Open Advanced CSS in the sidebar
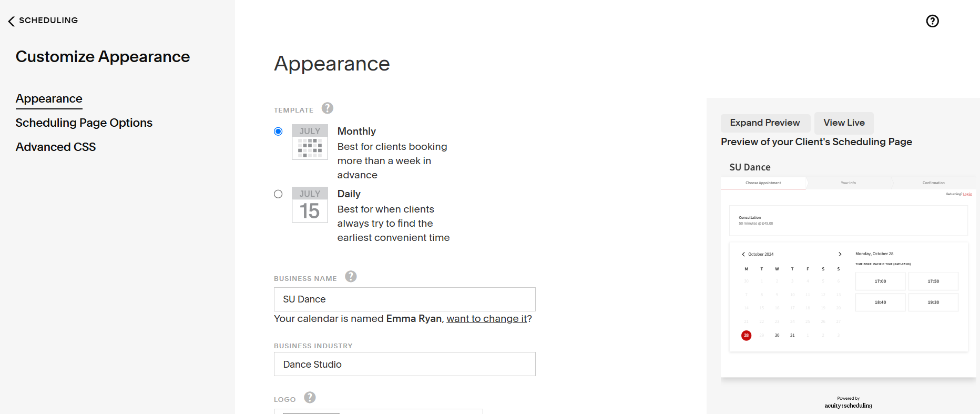The height and width of the screenshot is (414, 980). tap(56, 147)
